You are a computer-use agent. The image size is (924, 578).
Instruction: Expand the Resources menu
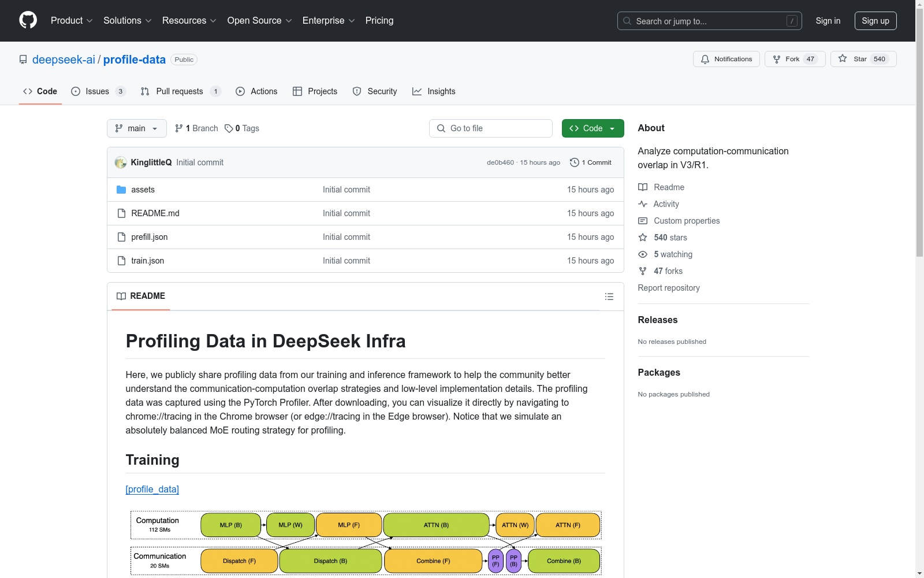click(189, 20)
